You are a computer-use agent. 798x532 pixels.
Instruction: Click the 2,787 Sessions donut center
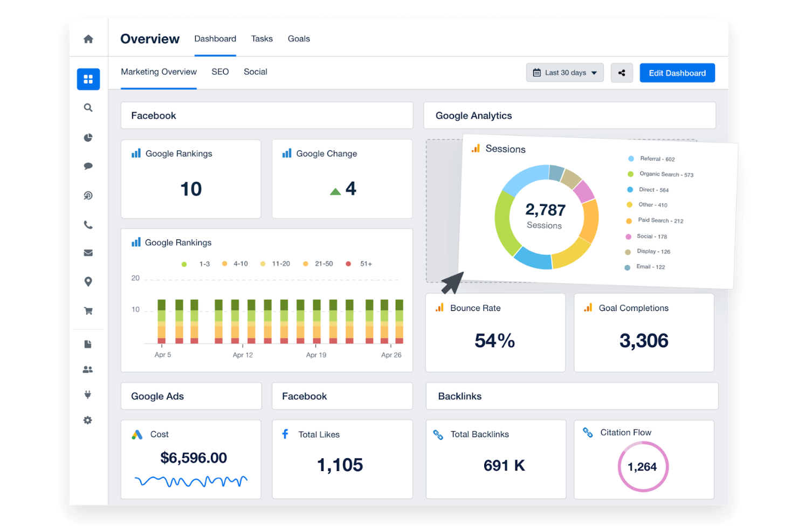tap(545, 216)
